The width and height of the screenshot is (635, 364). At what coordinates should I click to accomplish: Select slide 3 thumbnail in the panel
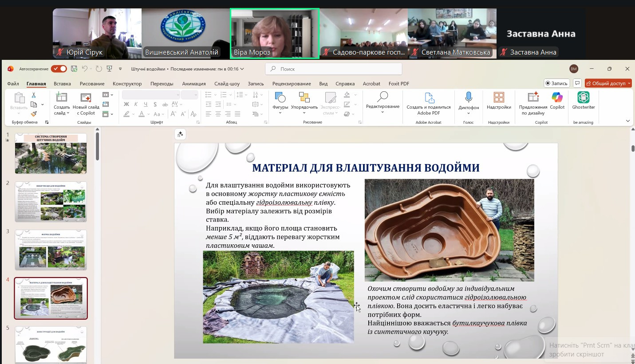pos(51,250)
